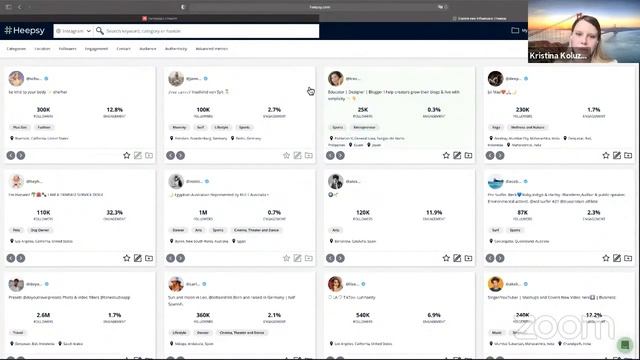This screenshot has width=640, height=360.
Task: Add 100K followers influencer to a list
Action: coord(309,156)
